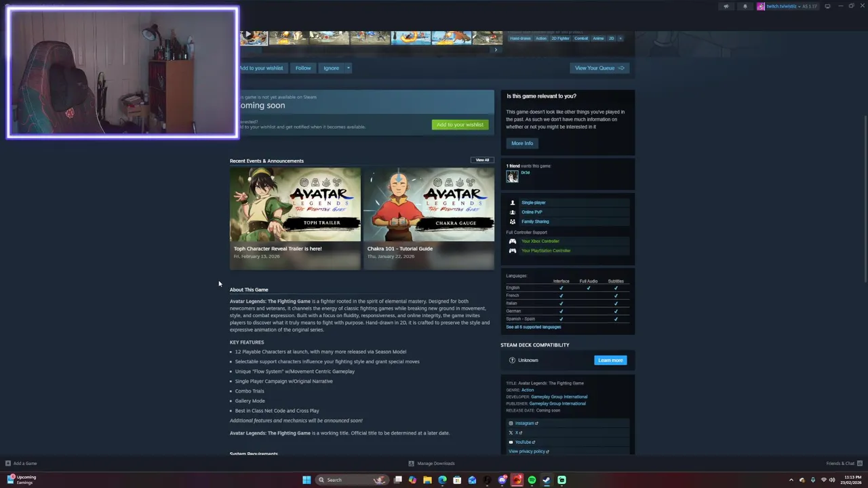Click the Combat tag

[x=581, y=39]
